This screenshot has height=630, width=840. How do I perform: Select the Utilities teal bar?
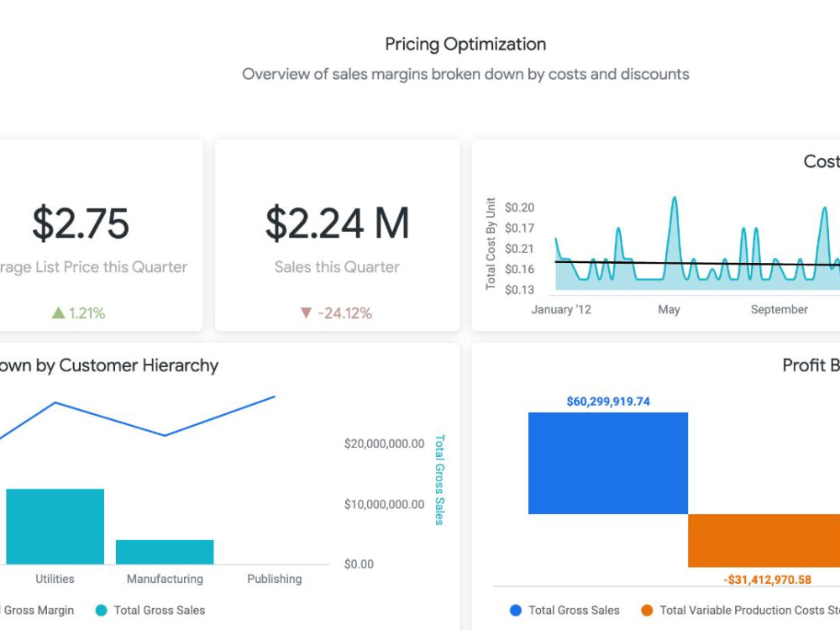pyautogui.click(x=55, y=527)
